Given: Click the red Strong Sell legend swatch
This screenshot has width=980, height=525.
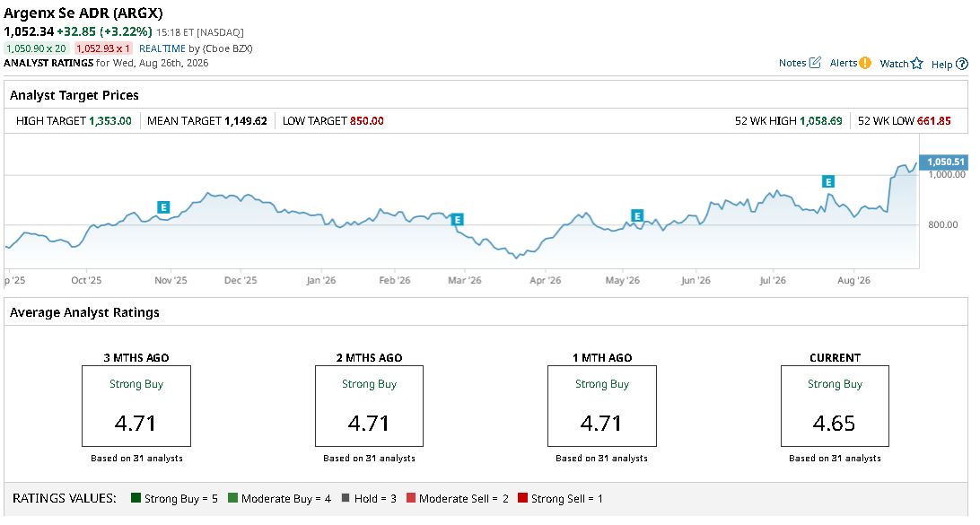Looking at the screenshot, I should (523, 497).
